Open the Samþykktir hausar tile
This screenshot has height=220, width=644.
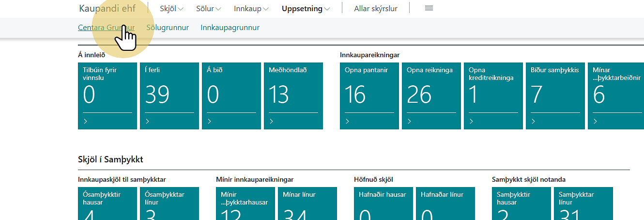point(521,204)
